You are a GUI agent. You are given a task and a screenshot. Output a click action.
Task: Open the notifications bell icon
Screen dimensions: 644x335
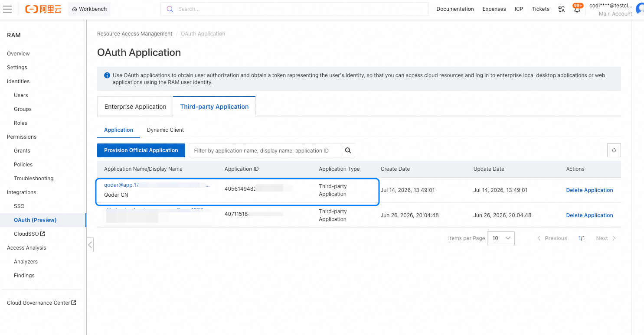[577, 9]
